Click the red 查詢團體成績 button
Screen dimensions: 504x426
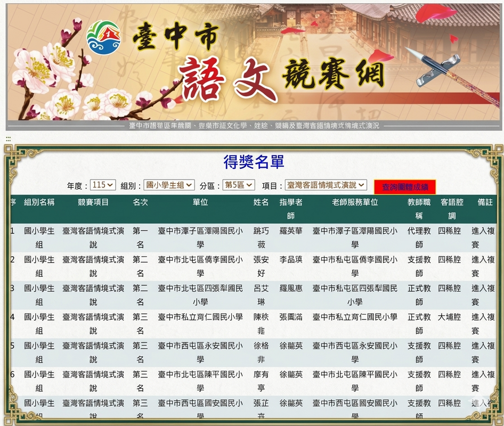pos(405,187)
